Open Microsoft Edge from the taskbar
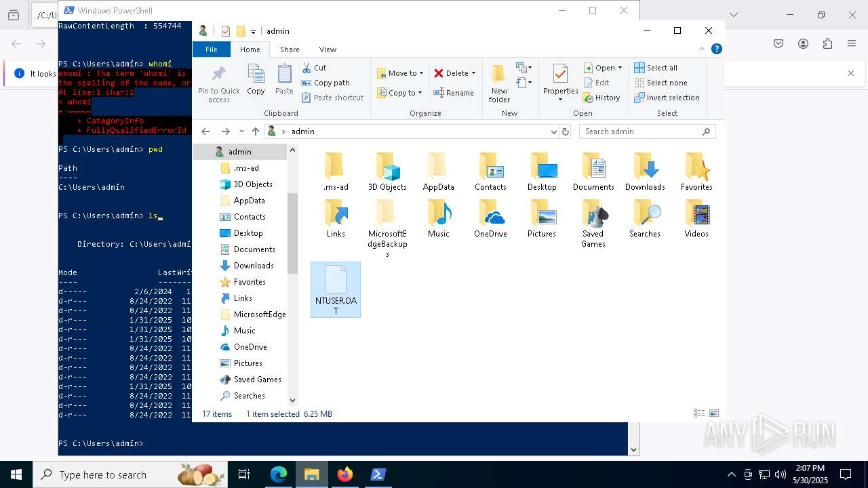The height and width of the screenshot is (488, 868). [x=279, y=474]
